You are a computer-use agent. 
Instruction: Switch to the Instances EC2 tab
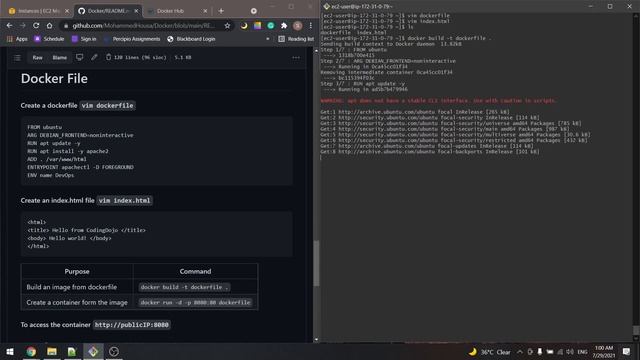tap(38, 11)
